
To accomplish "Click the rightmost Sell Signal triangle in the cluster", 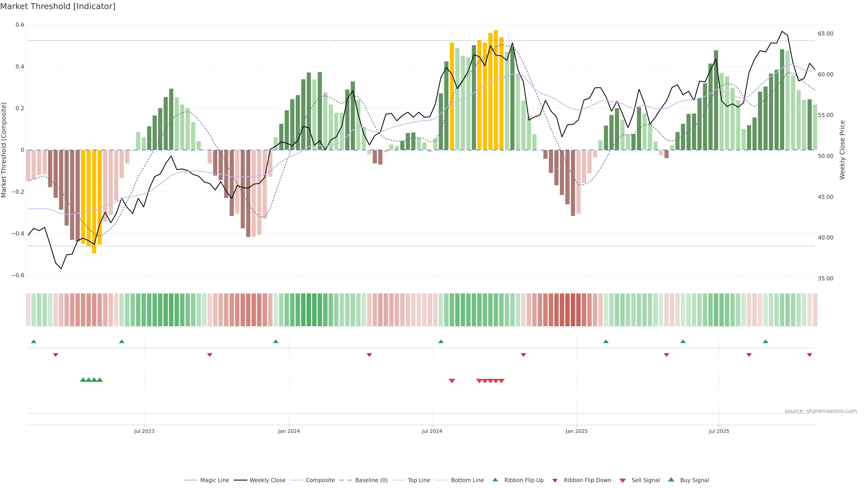I will tap(501, 381).
